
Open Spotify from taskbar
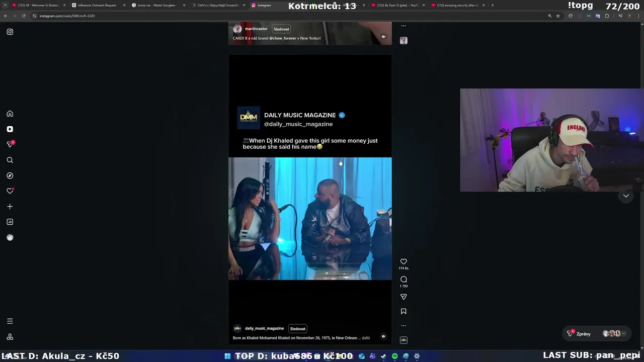(394, 356)
